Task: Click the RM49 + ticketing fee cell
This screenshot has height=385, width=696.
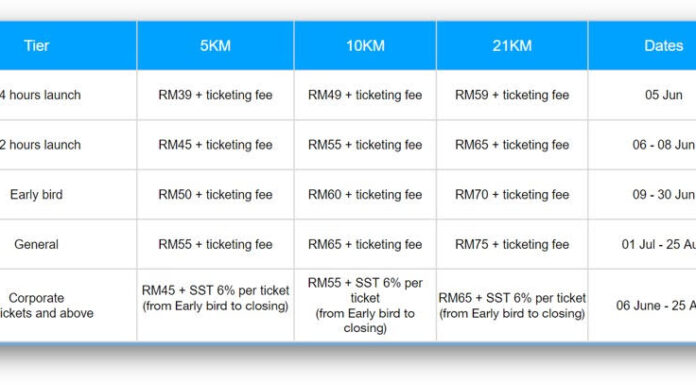Action: 365,95
